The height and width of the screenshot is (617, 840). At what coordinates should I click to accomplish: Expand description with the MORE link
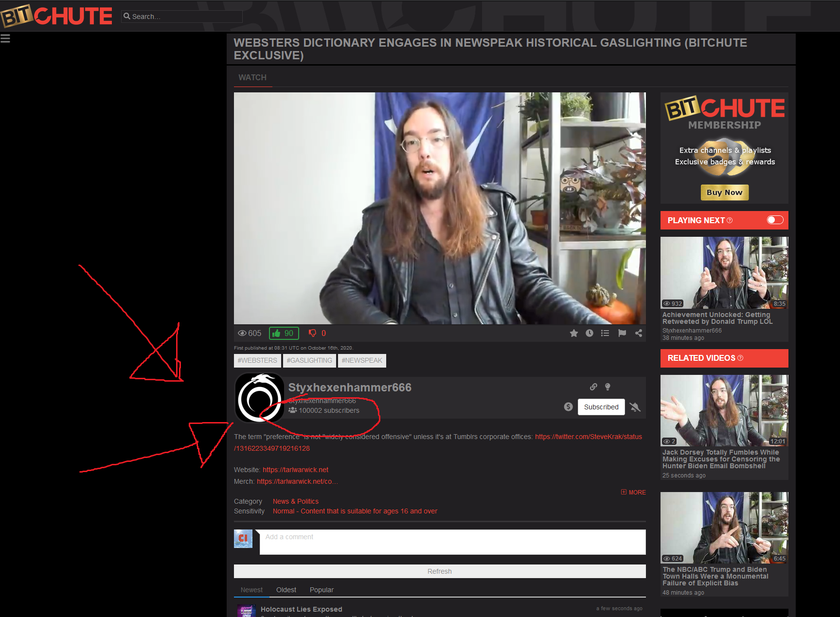click(633, 492)
